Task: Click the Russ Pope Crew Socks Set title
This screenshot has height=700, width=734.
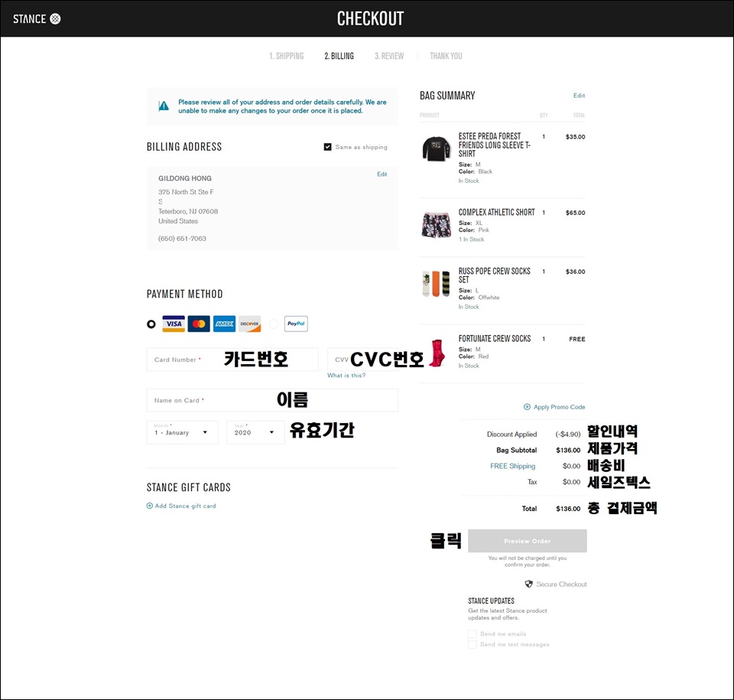Action: pyautogui.click(x=495, y=275)
